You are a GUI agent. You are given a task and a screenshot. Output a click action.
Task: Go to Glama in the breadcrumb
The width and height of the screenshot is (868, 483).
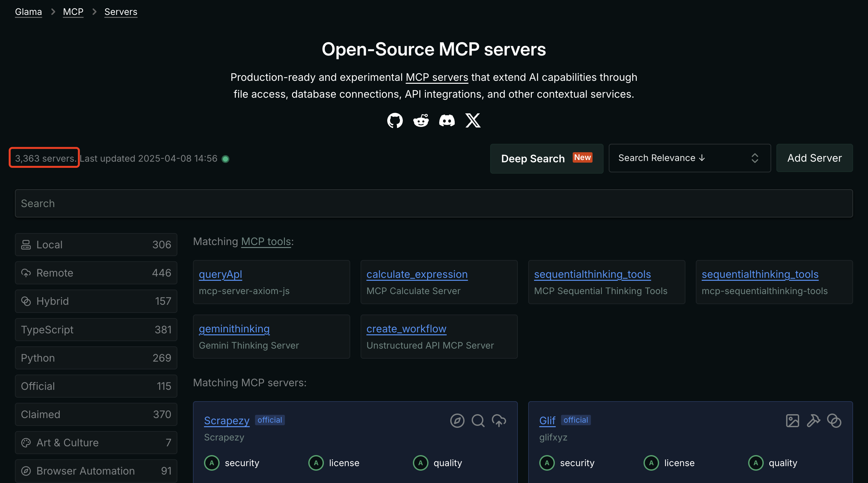coord(28,12)
